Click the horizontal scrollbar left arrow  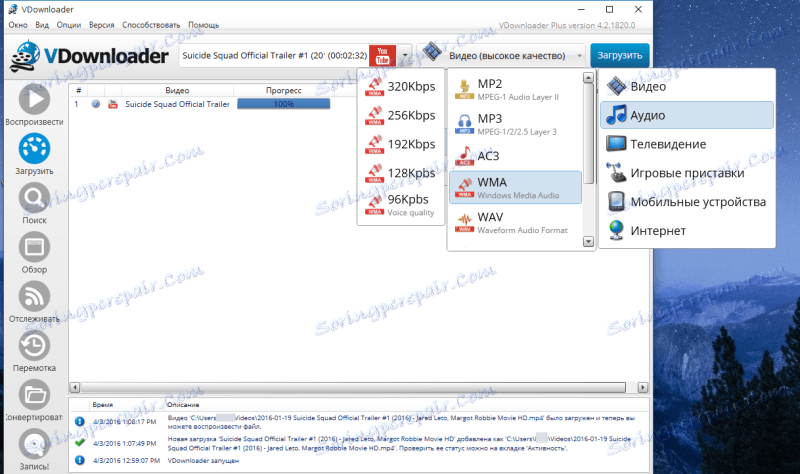[x=75, y=387]
